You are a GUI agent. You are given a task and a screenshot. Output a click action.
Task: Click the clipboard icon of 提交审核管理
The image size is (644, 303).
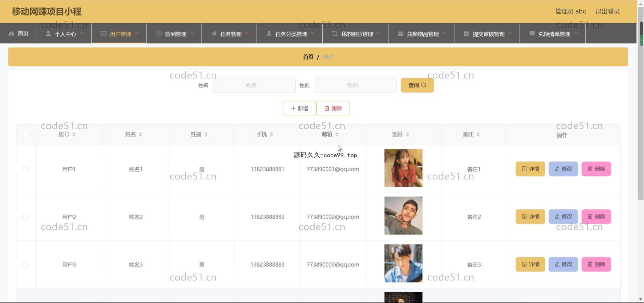466,34
